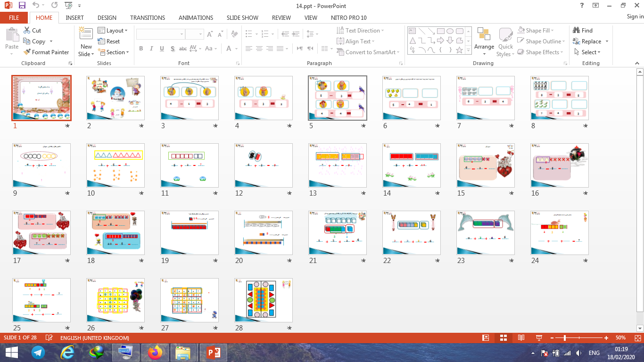Screen dimensions: 644x362
Task: Click the Reset slide button
Action: 109,41
